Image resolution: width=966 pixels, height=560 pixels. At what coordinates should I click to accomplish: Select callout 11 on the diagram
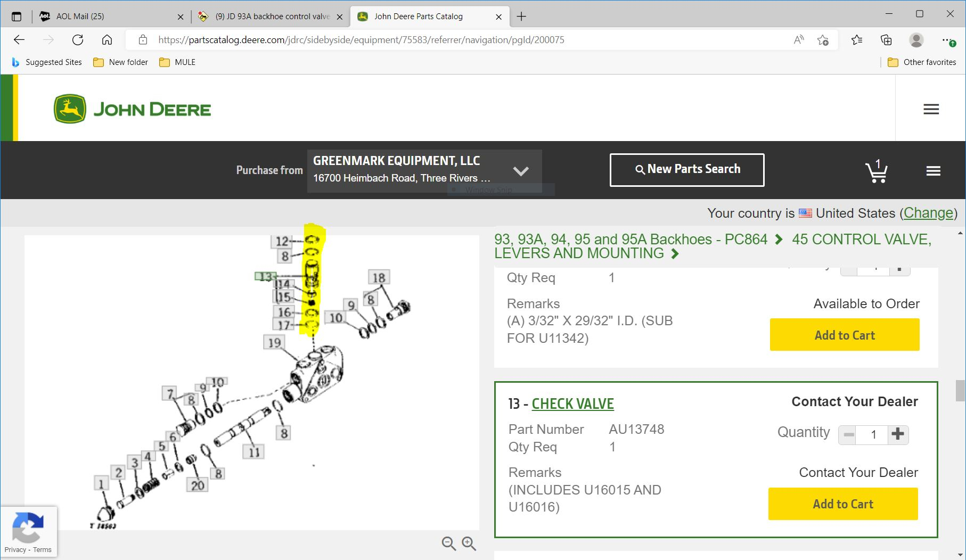pyautogui.click(x=254, y=452)
